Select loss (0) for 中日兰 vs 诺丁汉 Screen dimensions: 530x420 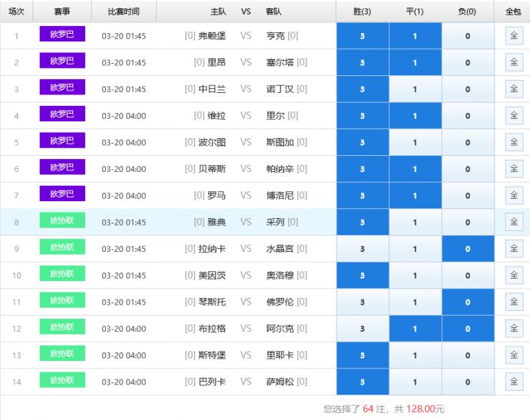pos(468,89)
